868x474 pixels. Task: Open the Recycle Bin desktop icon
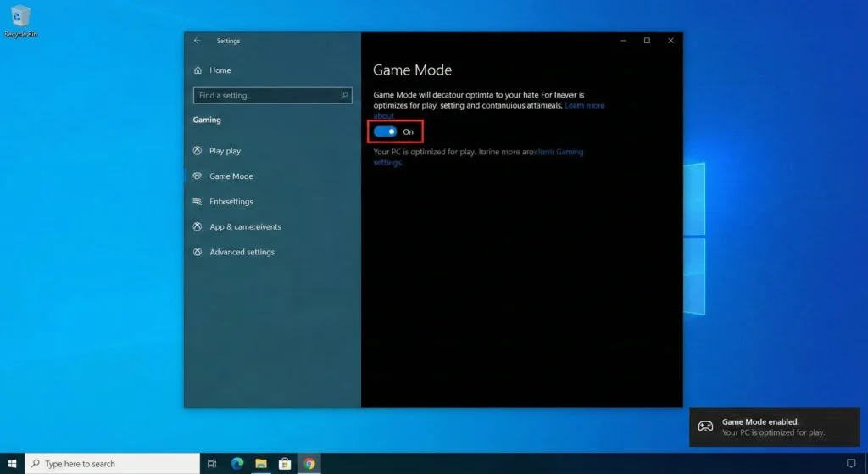(x=20, y=20)
